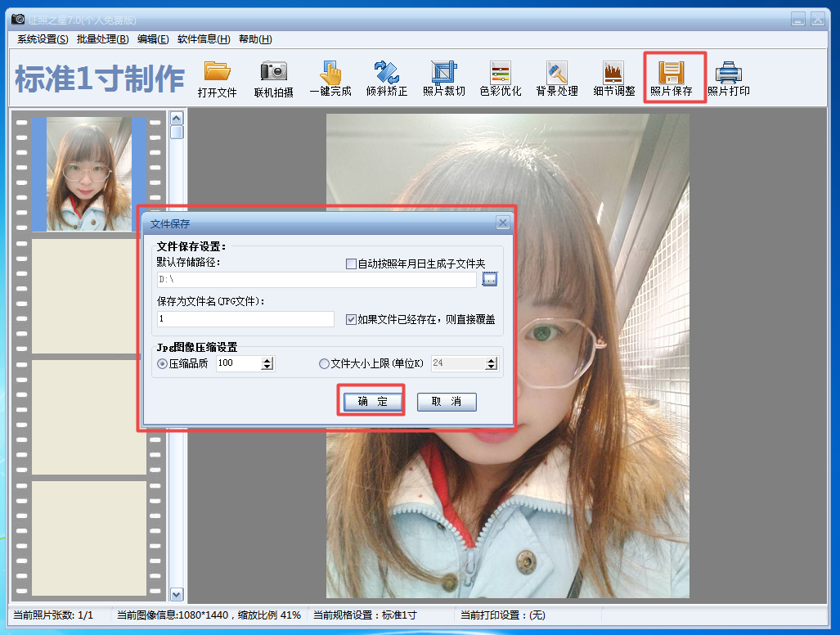Viewport: 840px width, 635px height.
Task: Click the filmstrip scrollbar thumb
Action: pyautogui.click(x=177, y=132)
